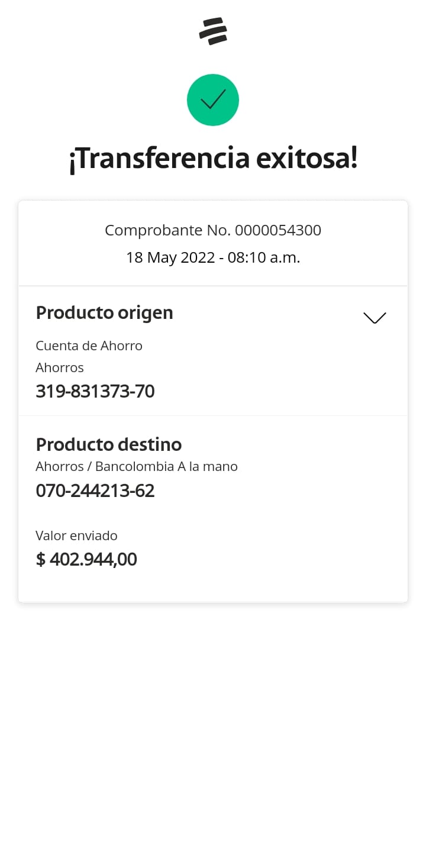Click the Bancolombia logo at top

pos(213,31)
